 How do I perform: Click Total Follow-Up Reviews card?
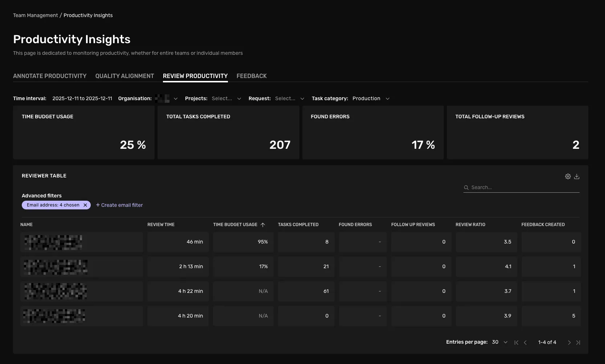coord(517,132)
